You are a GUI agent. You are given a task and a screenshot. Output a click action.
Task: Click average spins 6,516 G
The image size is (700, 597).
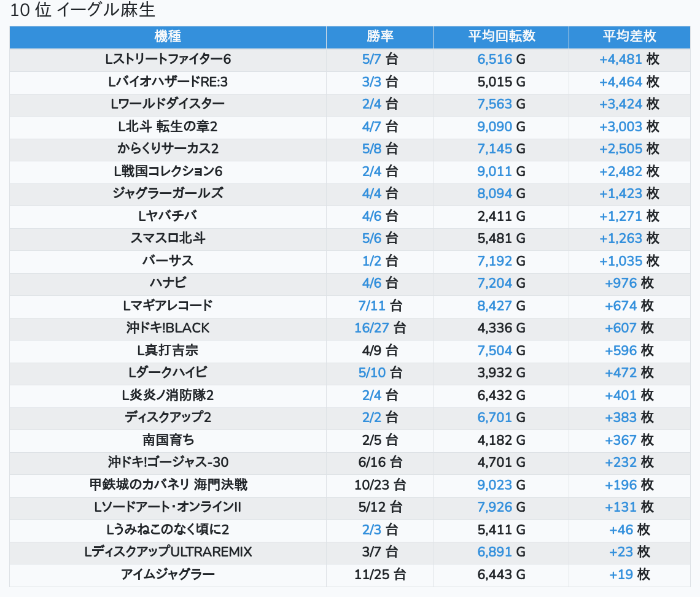501,60
